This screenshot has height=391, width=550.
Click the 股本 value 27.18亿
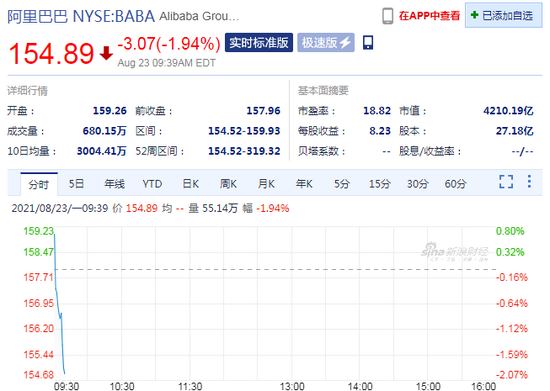coord(515,131)
